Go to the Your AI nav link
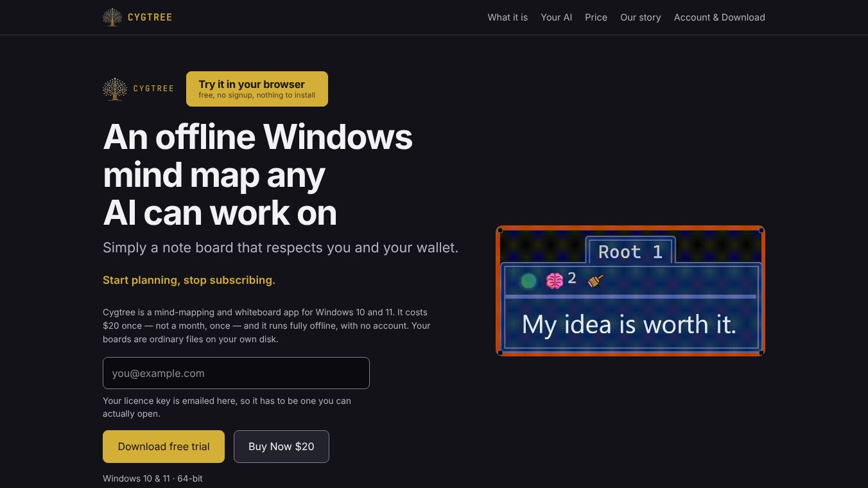 point(557,17)
